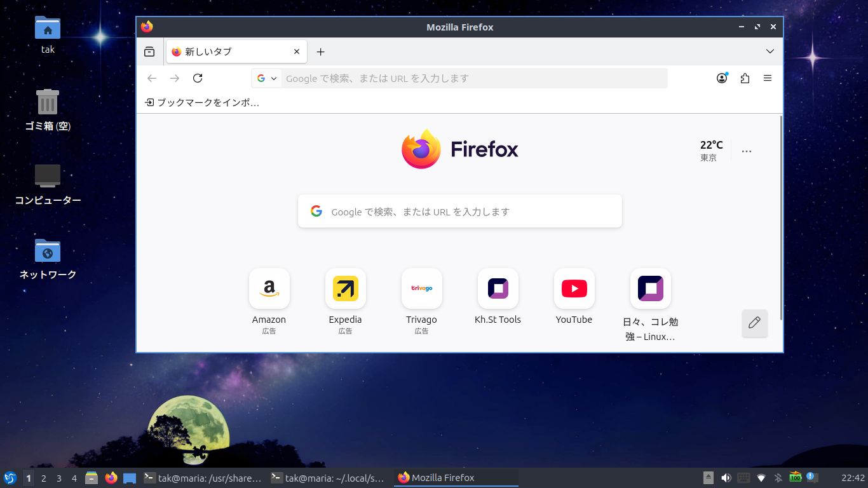Viewport: 868px width, 488px height.
Task: Expand the Google search engine dropdown
Action: point(267,78)
